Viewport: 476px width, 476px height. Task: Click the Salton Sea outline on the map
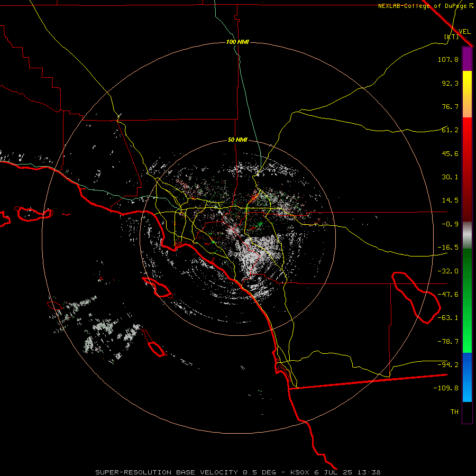[x=416, y=298]
